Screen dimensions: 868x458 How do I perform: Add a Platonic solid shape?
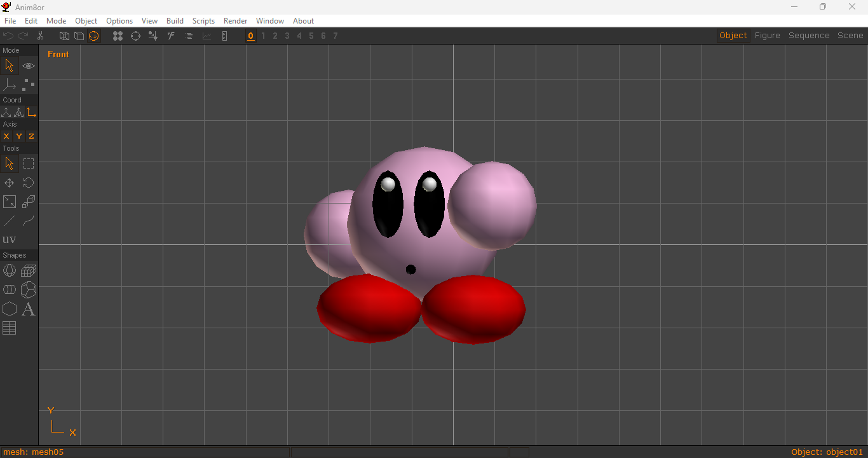pos(29,290)
